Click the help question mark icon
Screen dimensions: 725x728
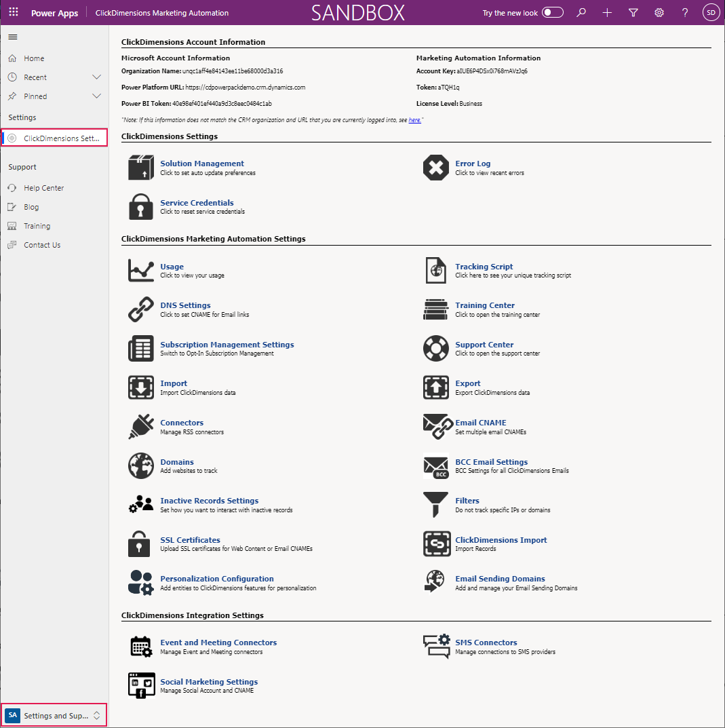(685, 12)
